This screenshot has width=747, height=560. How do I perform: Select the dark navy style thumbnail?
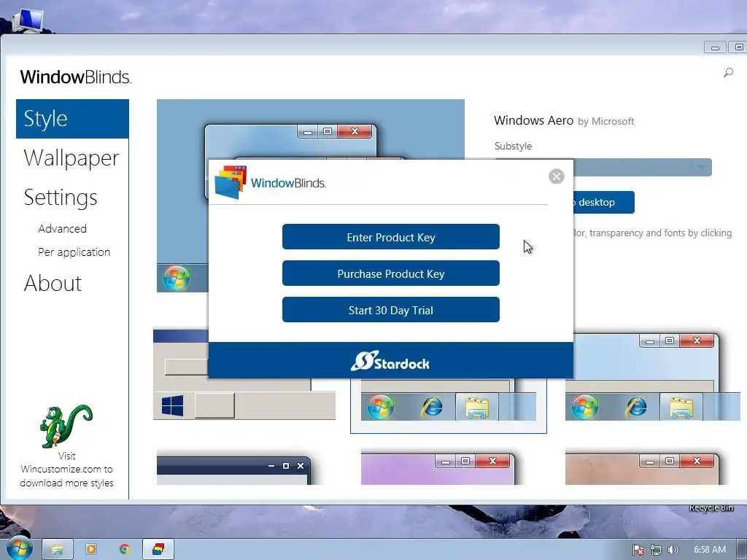234,470
